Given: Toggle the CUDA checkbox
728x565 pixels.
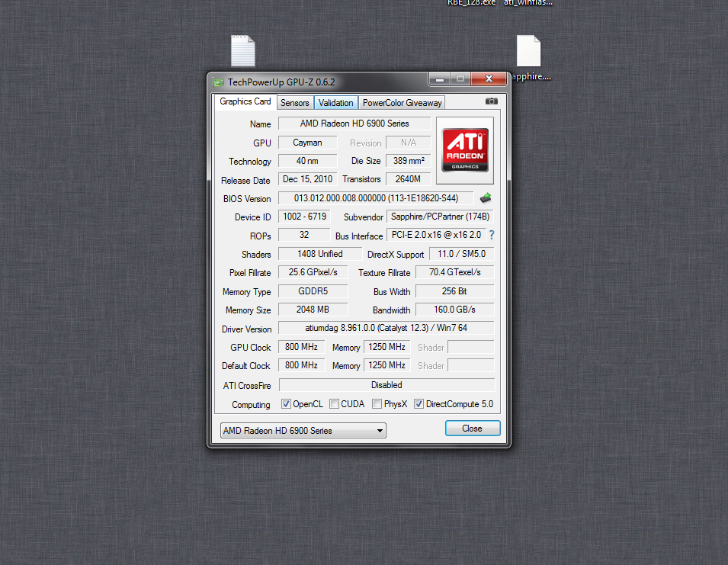Looking at the screenshot, I should (x=334, y=404).
